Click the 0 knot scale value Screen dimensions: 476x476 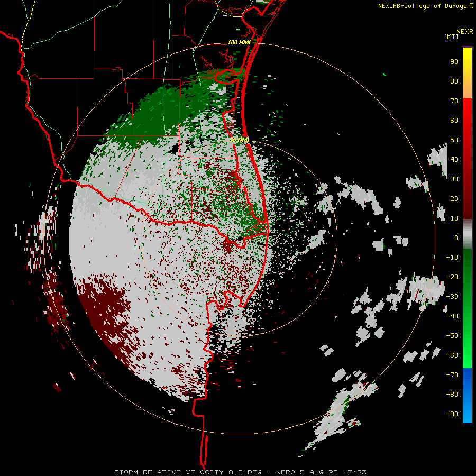[456, 237]
